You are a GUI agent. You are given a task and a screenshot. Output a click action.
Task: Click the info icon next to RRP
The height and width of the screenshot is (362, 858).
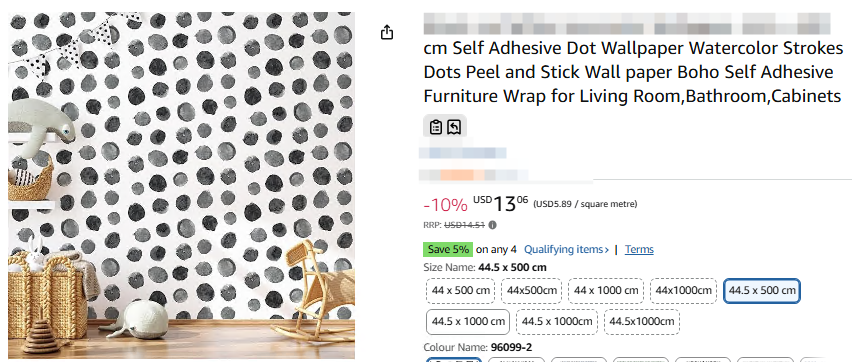click(x=492, y=225)
